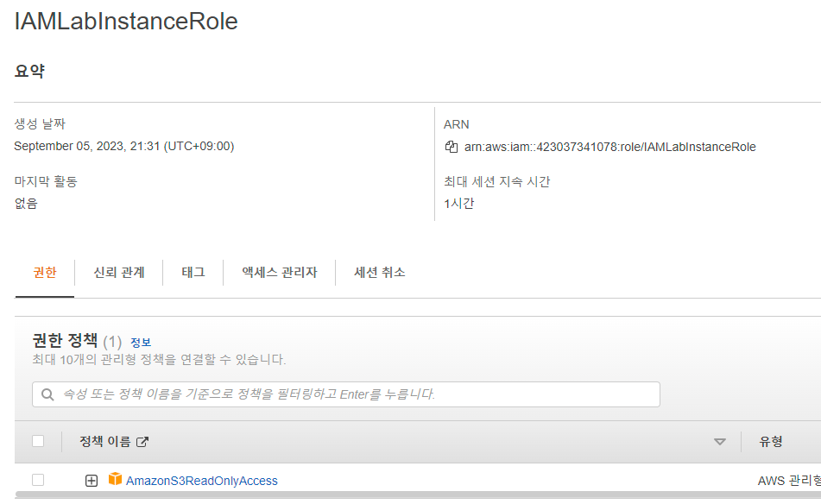Click the 정보 link next to 권한 정책
The height and width of the screenshot is (504, 821).
pyautogui.click(x=141, y=343)
